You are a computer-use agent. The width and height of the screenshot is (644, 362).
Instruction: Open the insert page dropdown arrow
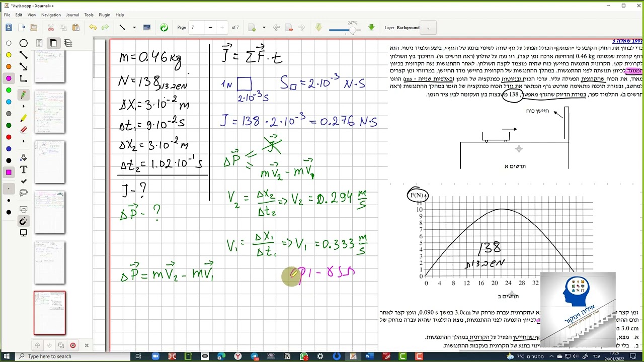264,28
